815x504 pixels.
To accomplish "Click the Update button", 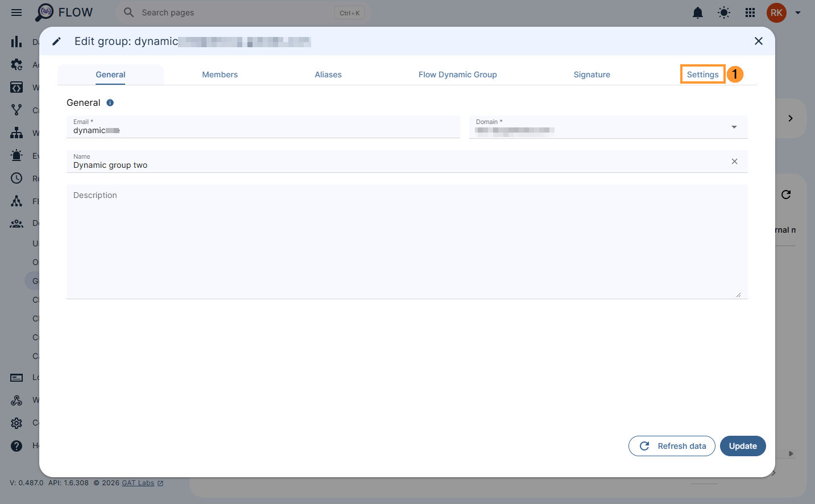I will [743, 446].
